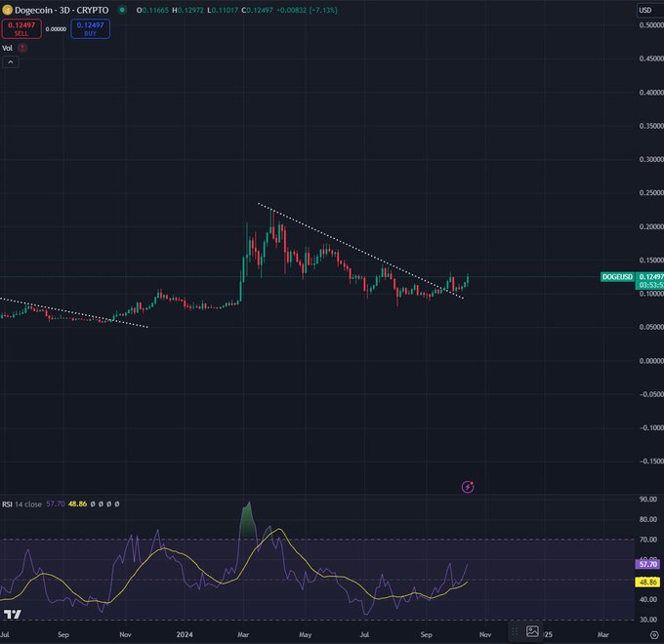Screen dimensions: 664x644
Task: Click the purple RSI value 57.70 in legend
Action: 56,503
